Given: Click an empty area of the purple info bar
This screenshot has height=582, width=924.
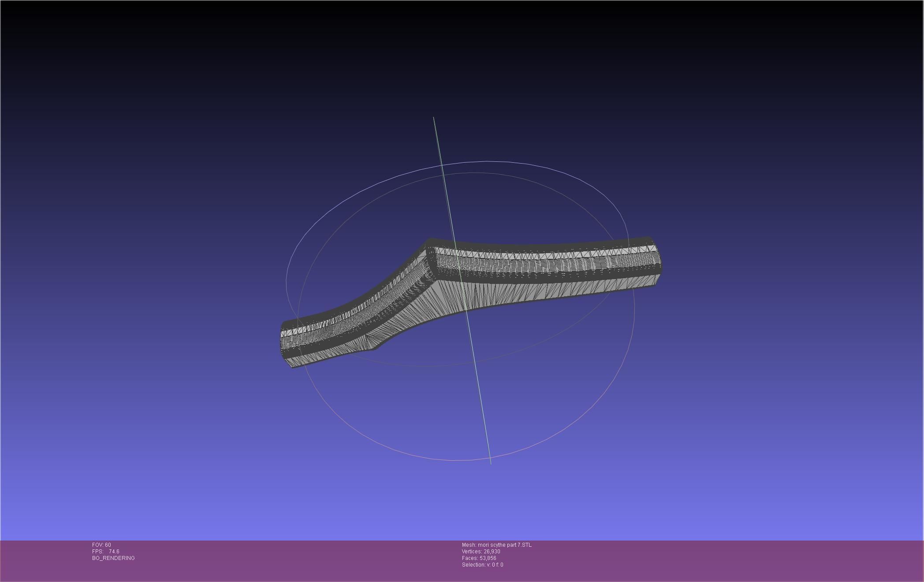Looking at the screenshot, I should (705, 560).
